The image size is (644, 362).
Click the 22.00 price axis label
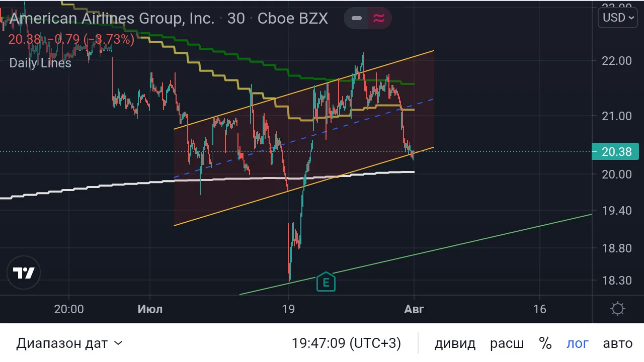pos(616,60)
